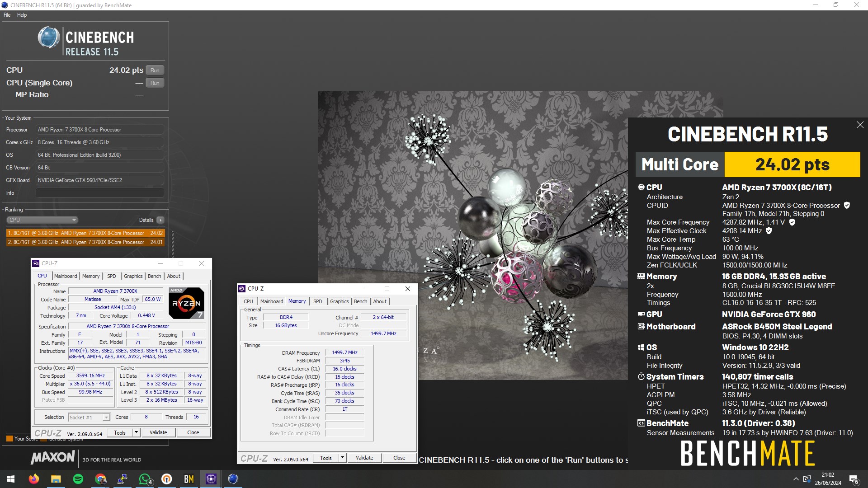Click the CPU-Z taskbar icon
This screenshot has height=488, width=868.
(211, 479)
